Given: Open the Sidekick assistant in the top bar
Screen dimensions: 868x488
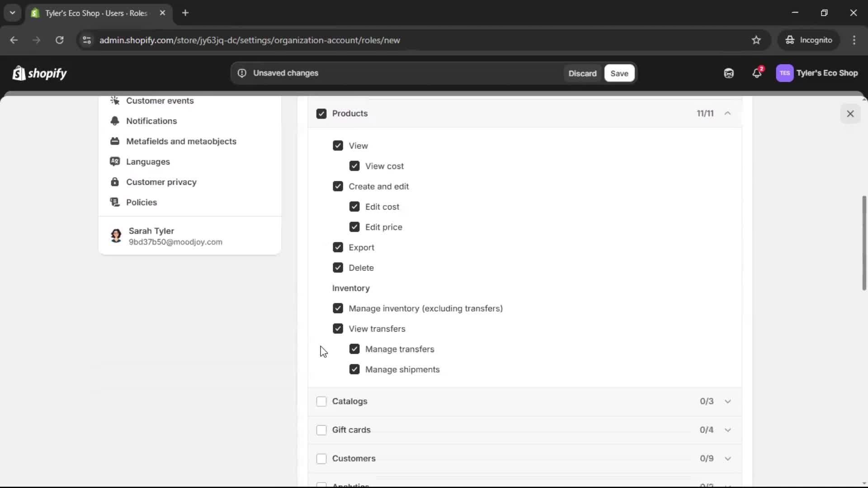Looking at the screenshot, I should tap(728, 73).
